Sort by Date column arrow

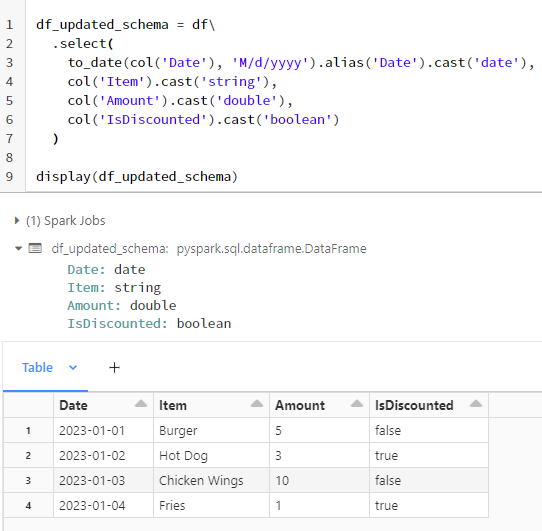(141, 403)
